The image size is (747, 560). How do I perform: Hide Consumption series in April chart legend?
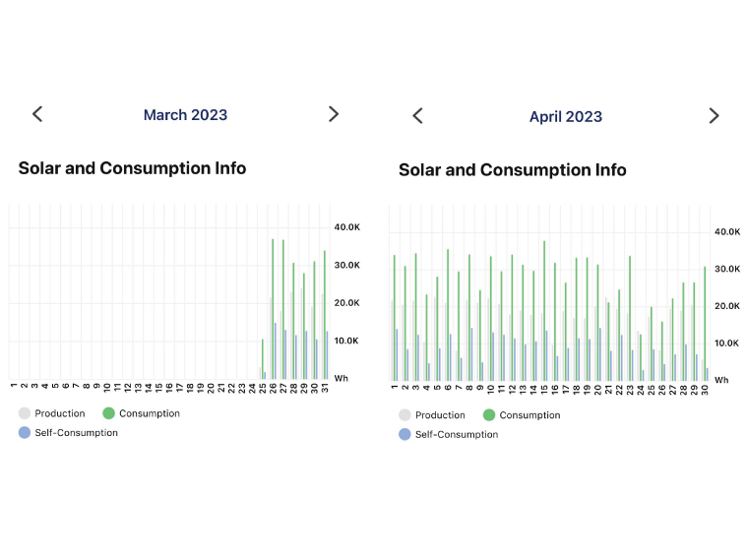point(529,415)
